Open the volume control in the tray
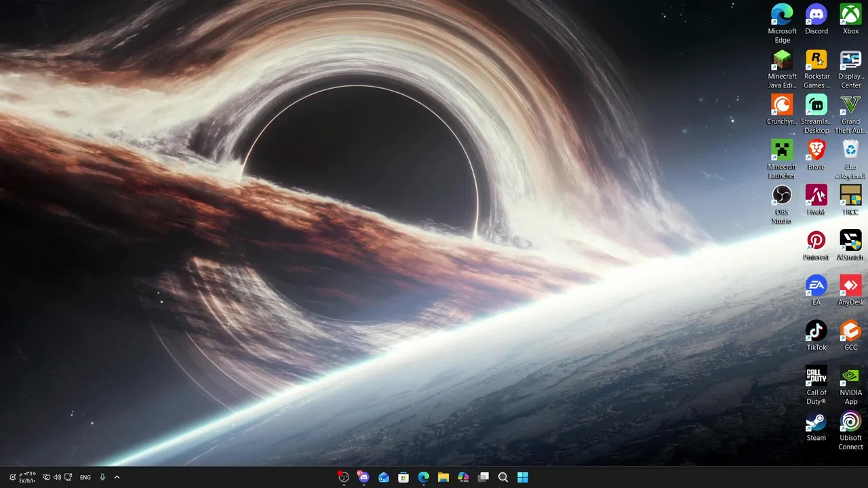 [x=57, y=477]
